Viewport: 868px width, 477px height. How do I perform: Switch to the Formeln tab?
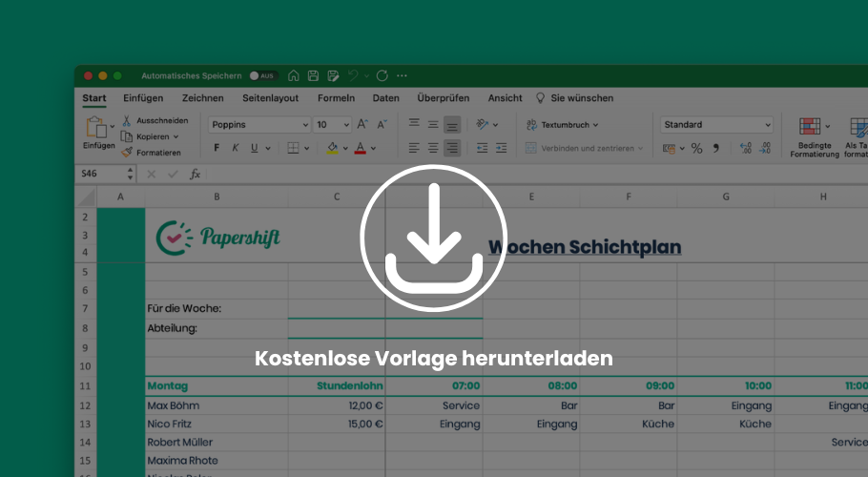pos(336,98)
